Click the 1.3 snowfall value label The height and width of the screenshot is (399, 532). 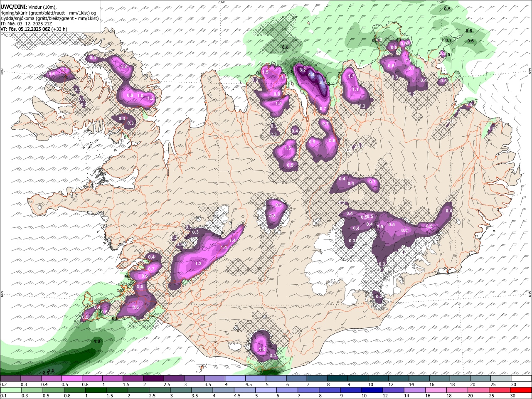(288, 148)
